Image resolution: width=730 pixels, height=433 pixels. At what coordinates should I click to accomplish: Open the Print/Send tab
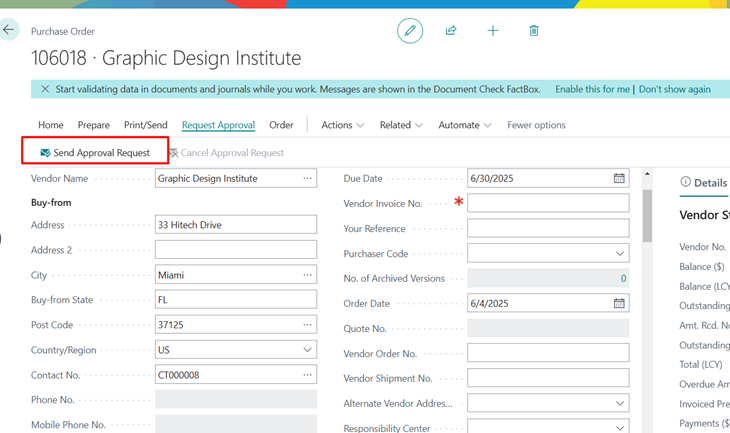[146, 125]
